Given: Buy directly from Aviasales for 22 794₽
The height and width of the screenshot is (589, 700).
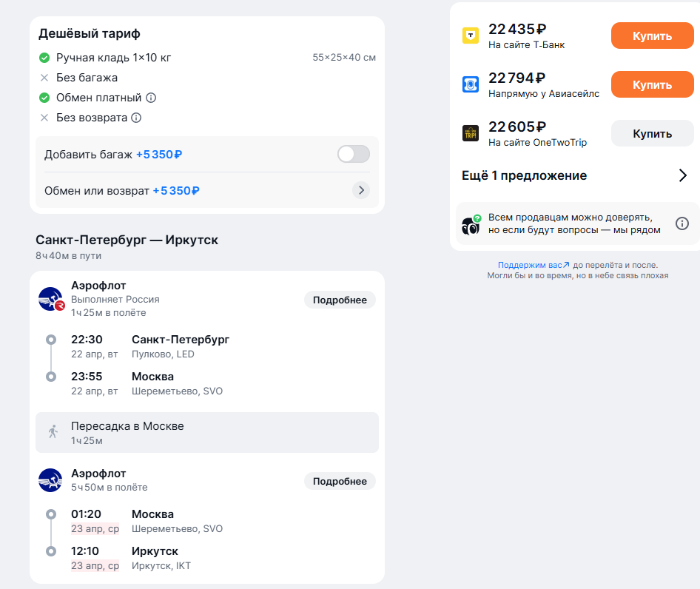Looking at the screenshot, I should (652, 84).
